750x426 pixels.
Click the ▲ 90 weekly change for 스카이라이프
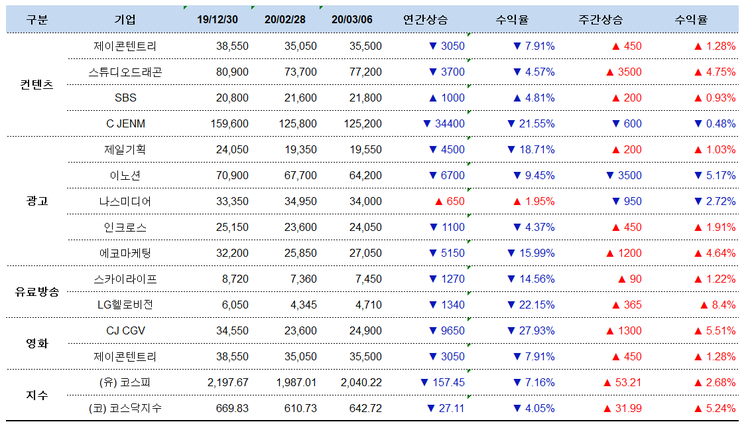629,279
